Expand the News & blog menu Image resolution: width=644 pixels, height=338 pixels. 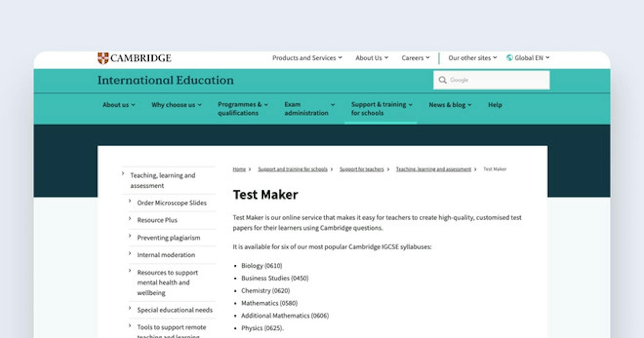click(450, 105)
